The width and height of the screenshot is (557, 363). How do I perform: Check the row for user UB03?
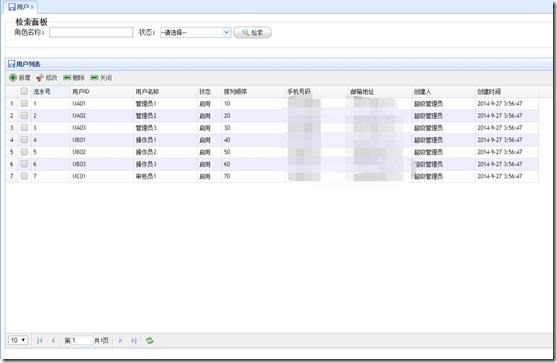tap(24, 164)
